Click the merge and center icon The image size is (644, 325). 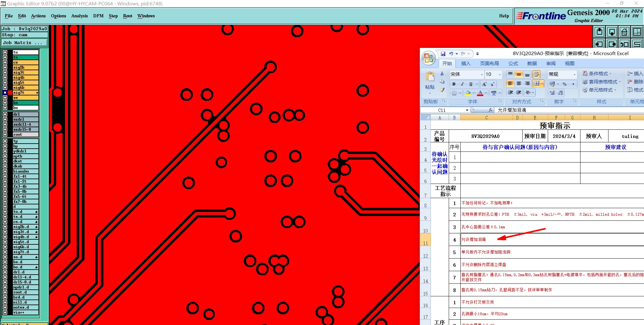tap(536, 83)
